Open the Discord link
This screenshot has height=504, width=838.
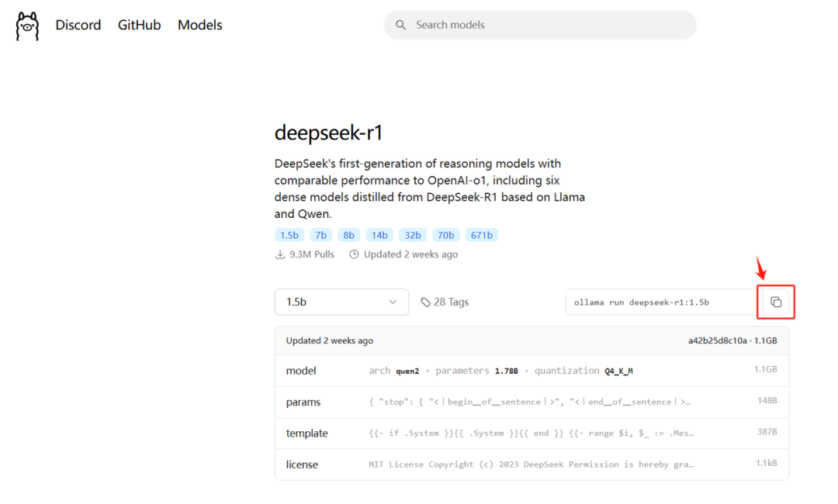pos(78,25)
